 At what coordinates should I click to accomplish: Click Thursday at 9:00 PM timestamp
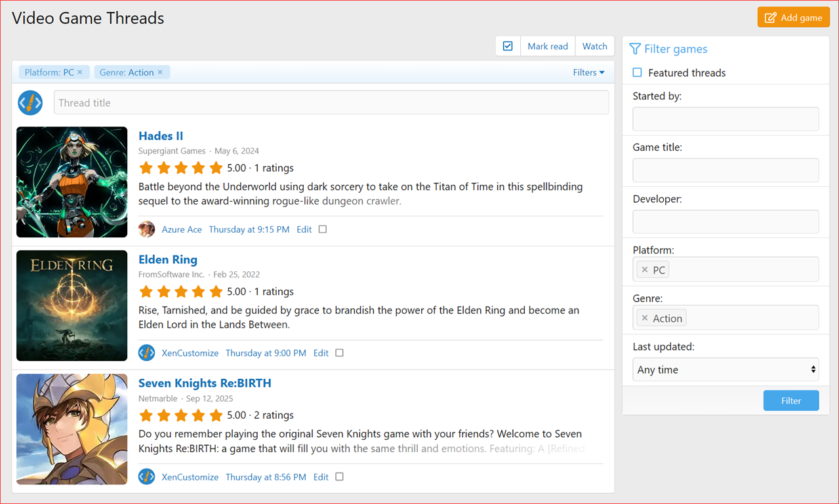tap(266, 353)
